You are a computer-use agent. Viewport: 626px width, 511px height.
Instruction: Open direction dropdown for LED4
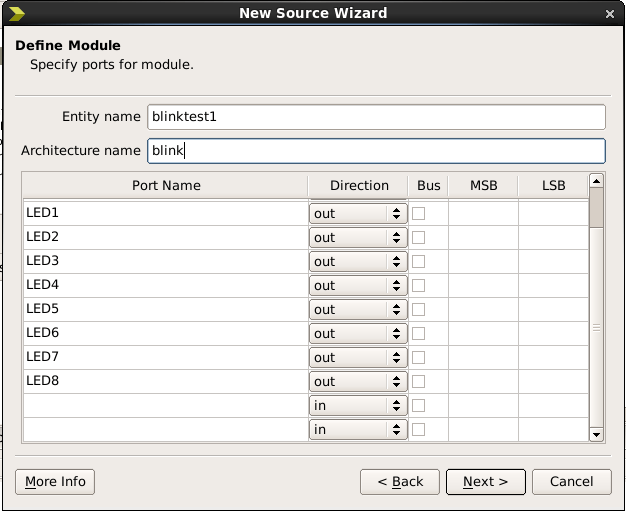click(358, 285)
